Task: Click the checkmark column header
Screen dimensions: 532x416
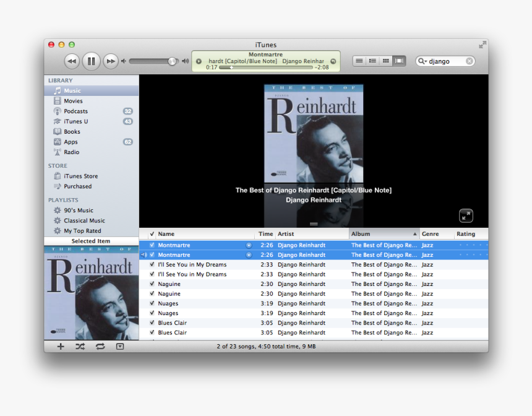Action: 152,233
